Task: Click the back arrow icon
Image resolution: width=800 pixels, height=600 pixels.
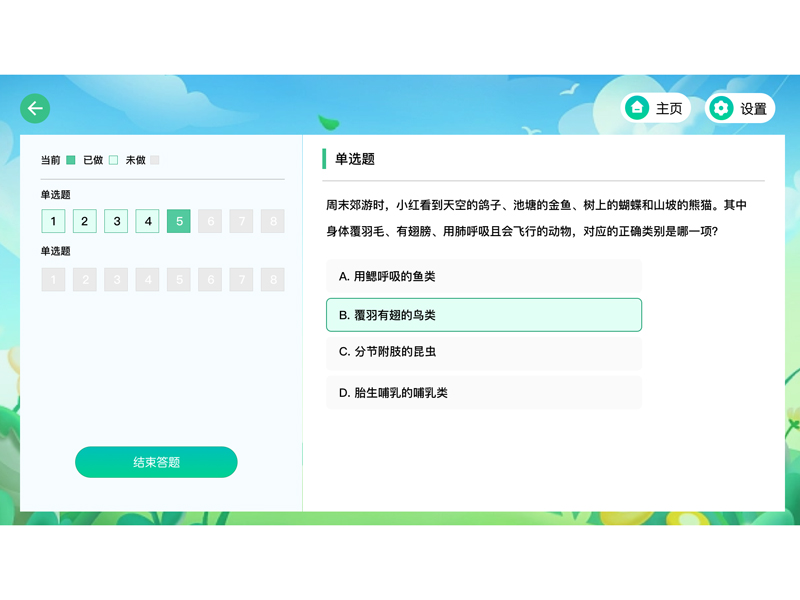Action: point(34,106)
